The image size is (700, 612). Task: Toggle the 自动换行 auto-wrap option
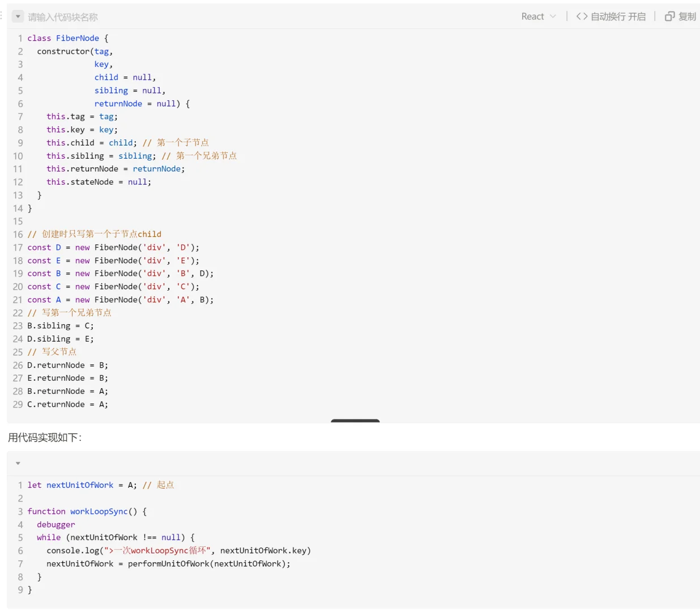coord(611,16)
